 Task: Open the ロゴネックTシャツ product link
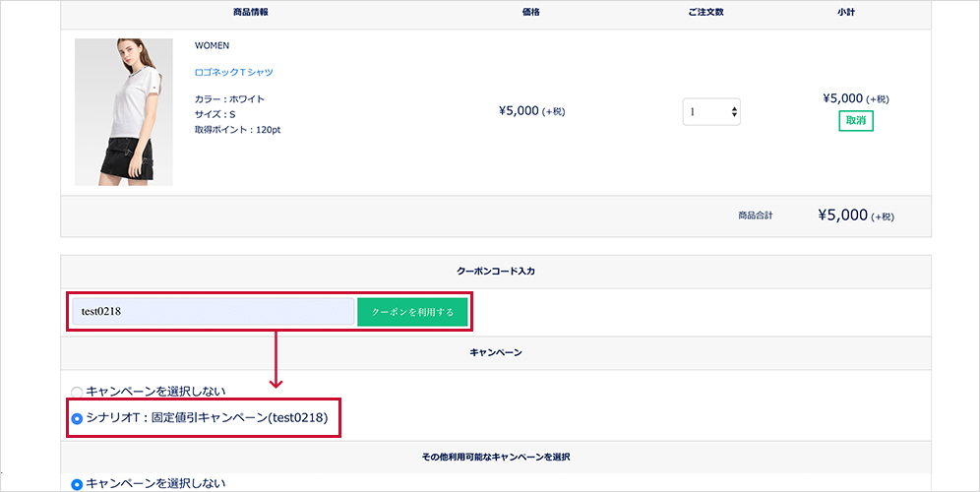coord(234,72)
